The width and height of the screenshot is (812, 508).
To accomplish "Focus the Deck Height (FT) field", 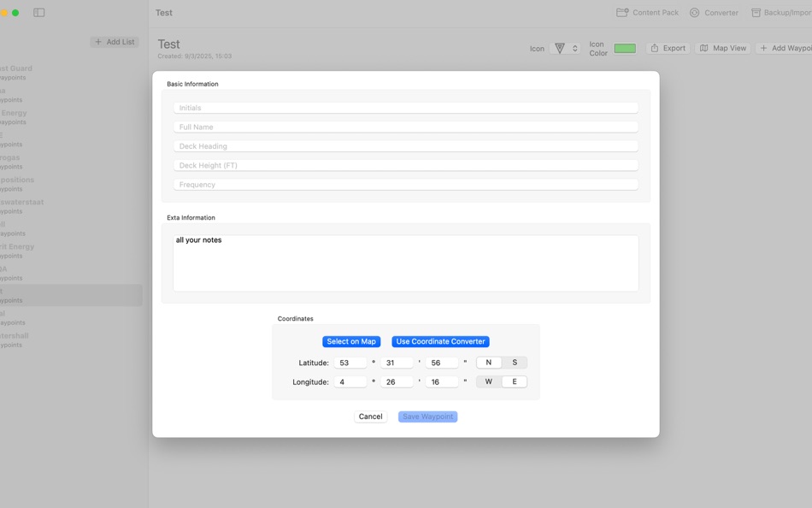I will pyautogui.click(x=405, y=165).
